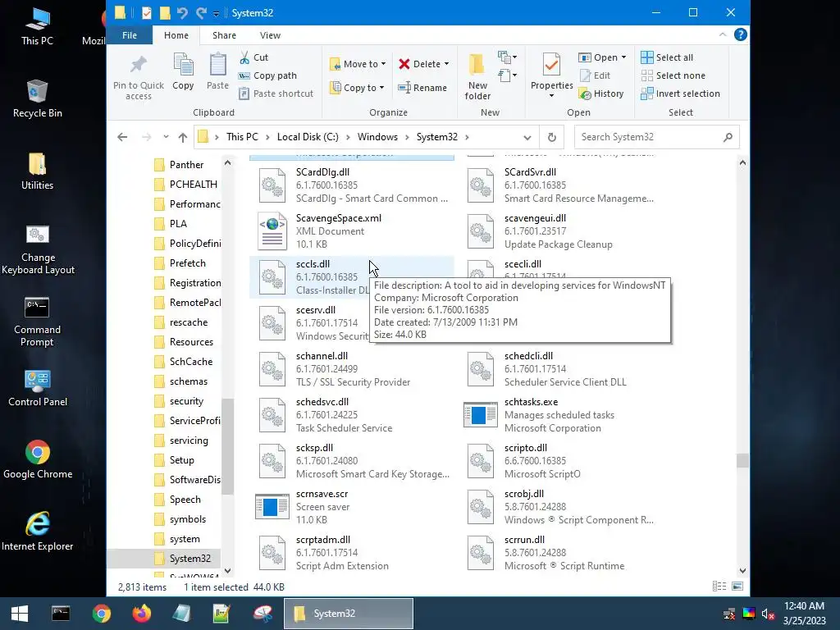840x630 pixels.
Task: Click the Cut scissors command
Action: coord(254,57)
